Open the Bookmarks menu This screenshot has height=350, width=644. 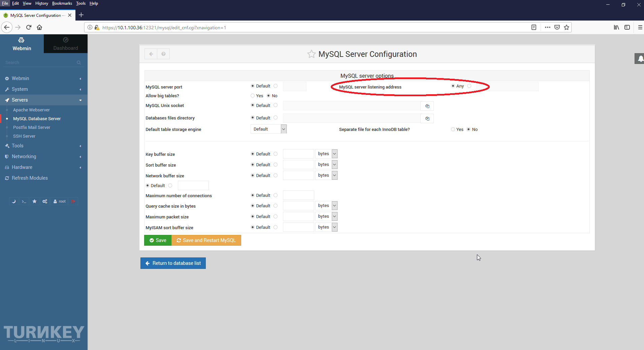(x=62, y=3)
